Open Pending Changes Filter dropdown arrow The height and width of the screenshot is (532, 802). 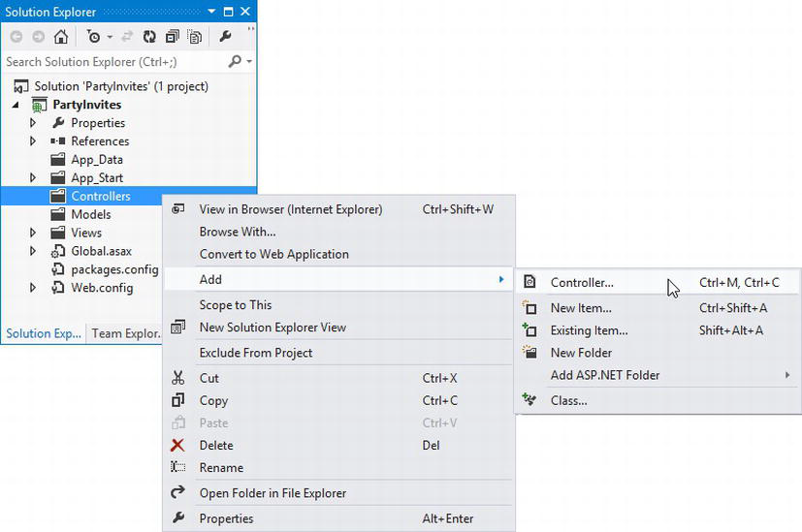pyautogui.click(x=110, y=37)
